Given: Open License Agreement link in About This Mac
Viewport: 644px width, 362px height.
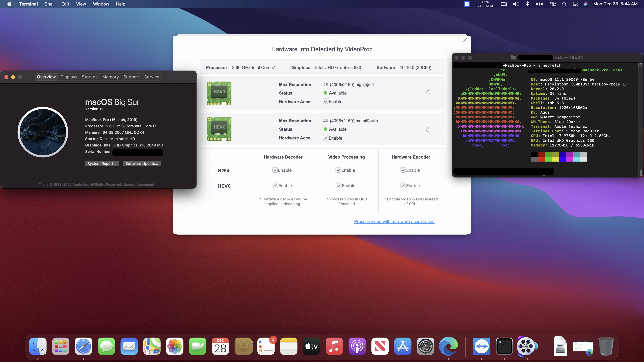Looking at the screenshot, I should click(x=139, y=185).
